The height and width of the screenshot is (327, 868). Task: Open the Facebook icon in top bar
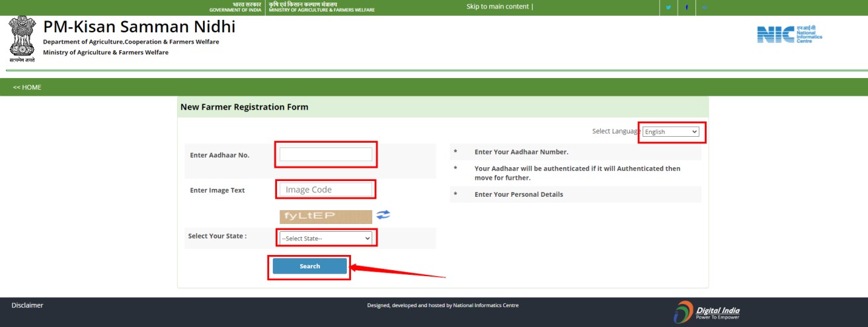click(x=686, y=7)
